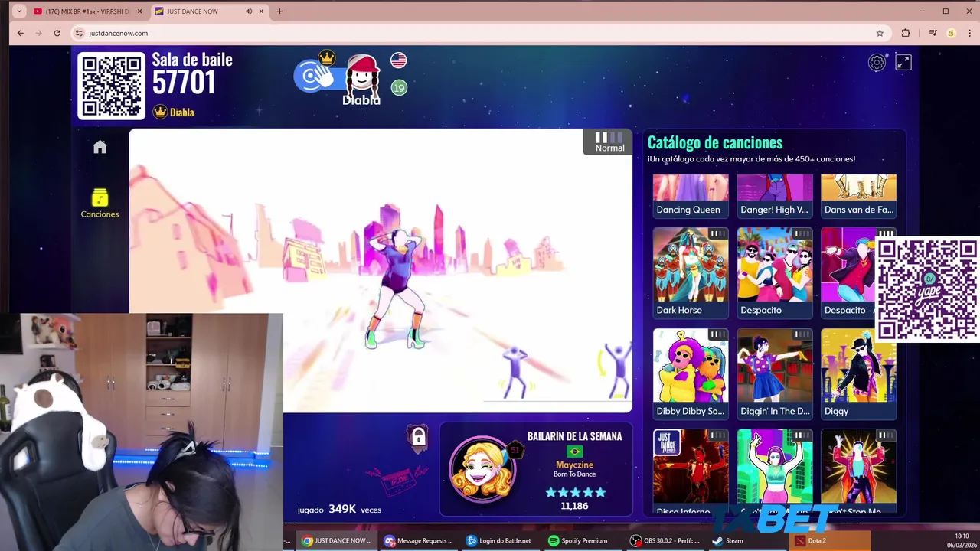Click the Mayczine player name
This screenshot has height=551, width=980.
tap(574, 465)
